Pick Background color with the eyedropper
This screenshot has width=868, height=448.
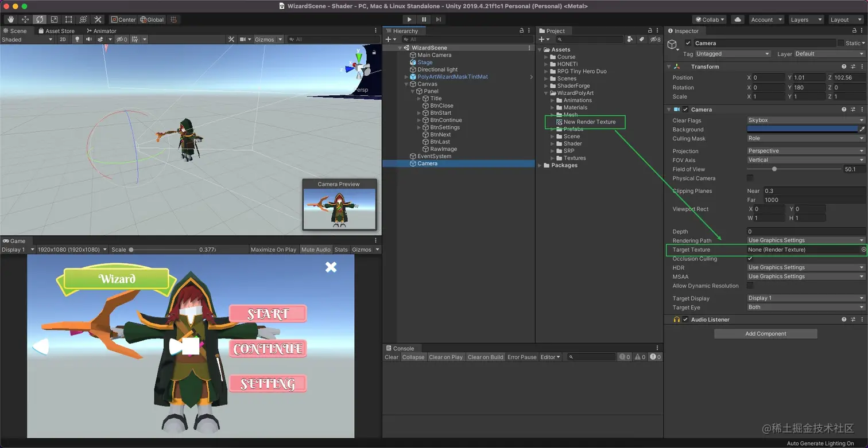click(x=862, y=130)
